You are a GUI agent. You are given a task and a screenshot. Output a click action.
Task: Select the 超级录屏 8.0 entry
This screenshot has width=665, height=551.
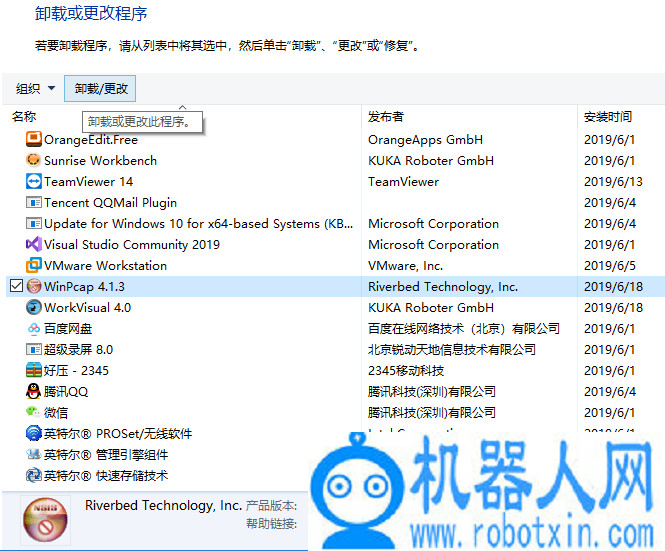78,350
